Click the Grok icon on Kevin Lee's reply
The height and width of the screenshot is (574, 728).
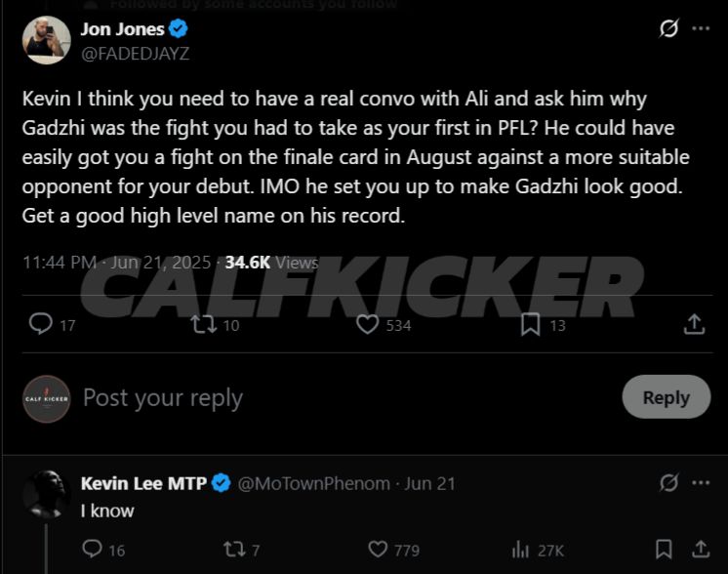click(668, 482)
